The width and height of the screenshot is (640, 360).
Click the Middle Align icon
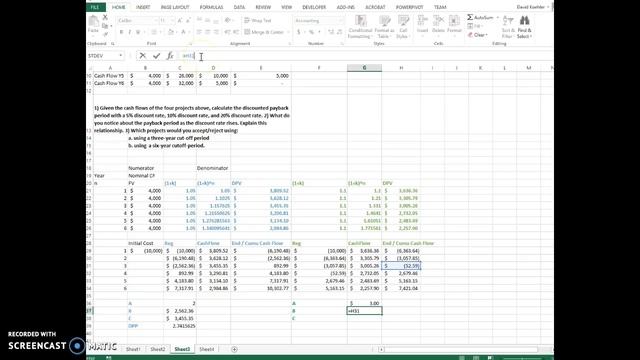click(x=207, y=20)
